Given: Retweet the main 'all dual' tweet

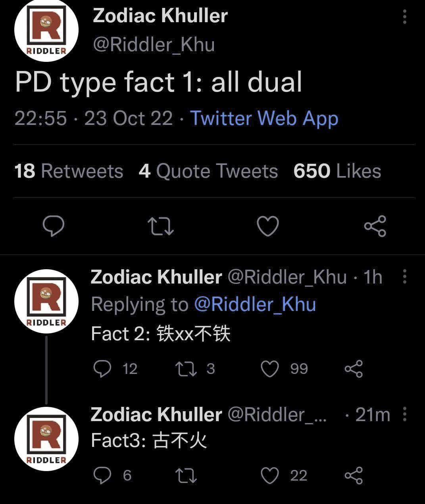Looking at the screenshot, I should pyautogui.click(x=160, y=226).
